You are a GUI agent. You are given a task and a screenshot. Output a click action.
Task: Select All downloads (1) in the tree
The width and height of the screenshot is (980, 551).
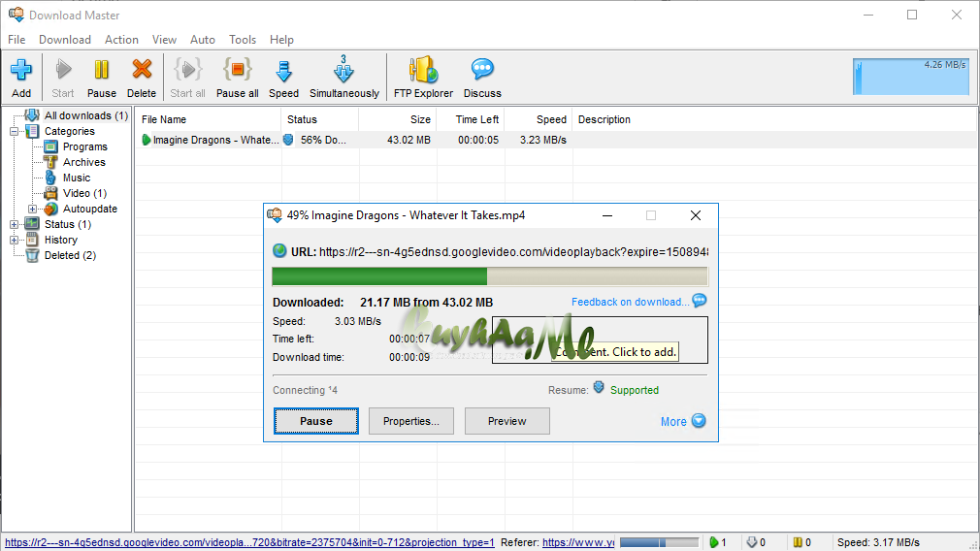point(86,115)
